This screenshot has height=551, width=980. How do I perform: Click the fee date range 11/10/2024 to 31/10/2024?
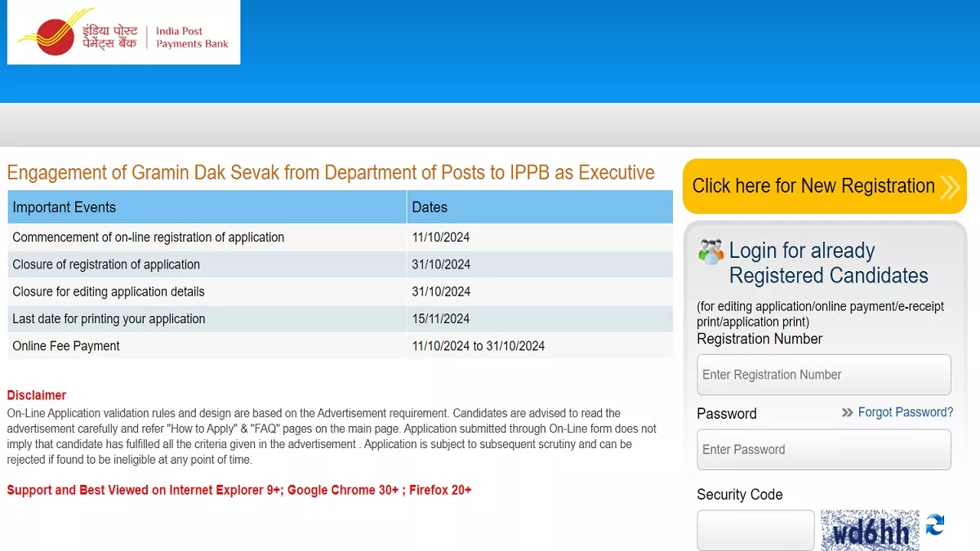click(x=479, y=346)
